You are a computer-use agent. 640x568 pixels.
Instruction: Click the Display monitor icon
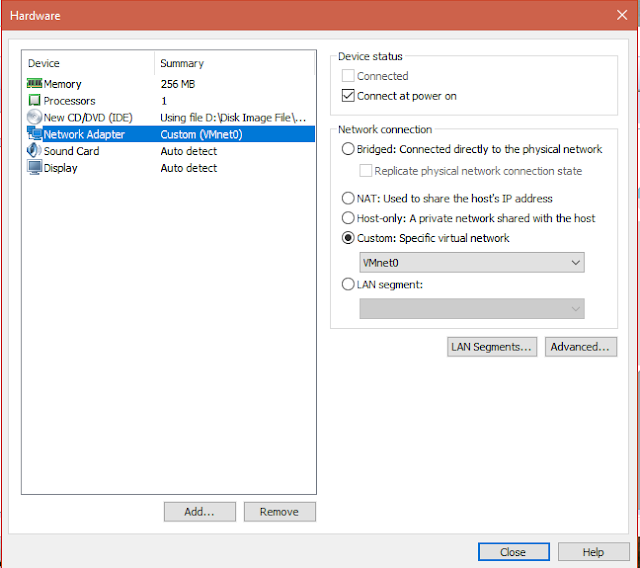pyautogui.click(x=34, y=167)
